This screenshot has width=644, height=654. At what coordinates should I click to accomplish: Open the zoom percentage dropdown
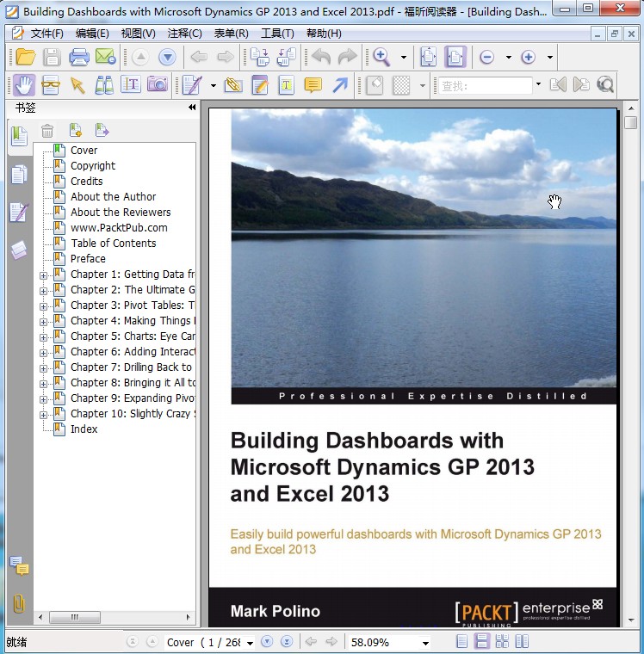[x=425, y=643]
